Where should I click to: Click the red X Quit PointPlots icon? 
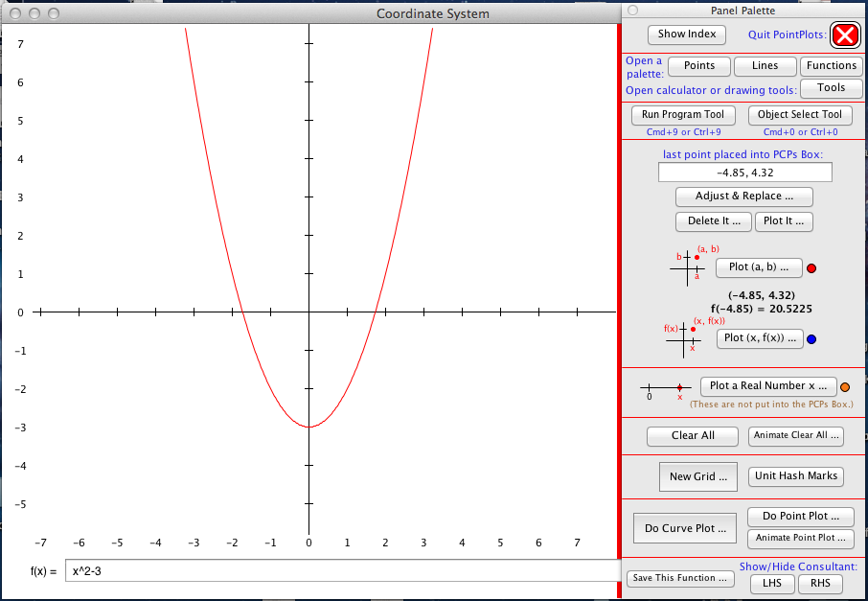coord(845,35)
